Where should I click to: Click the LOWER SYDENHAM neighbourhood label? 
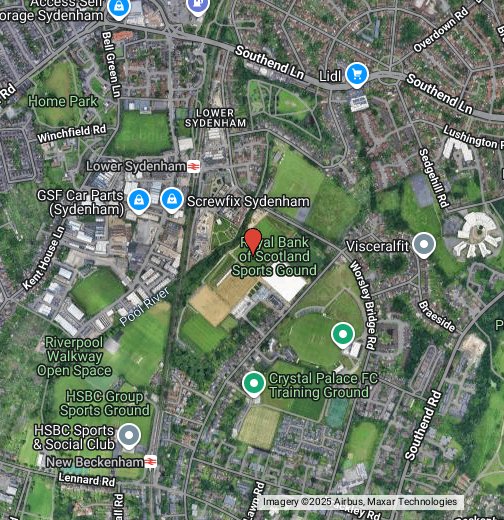216,118
